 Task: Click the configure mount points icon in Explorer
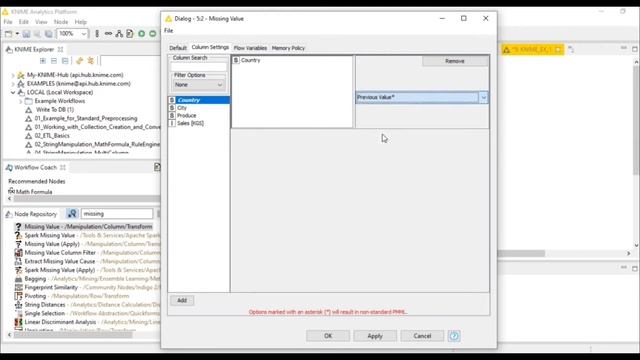[x=91, y=61]
